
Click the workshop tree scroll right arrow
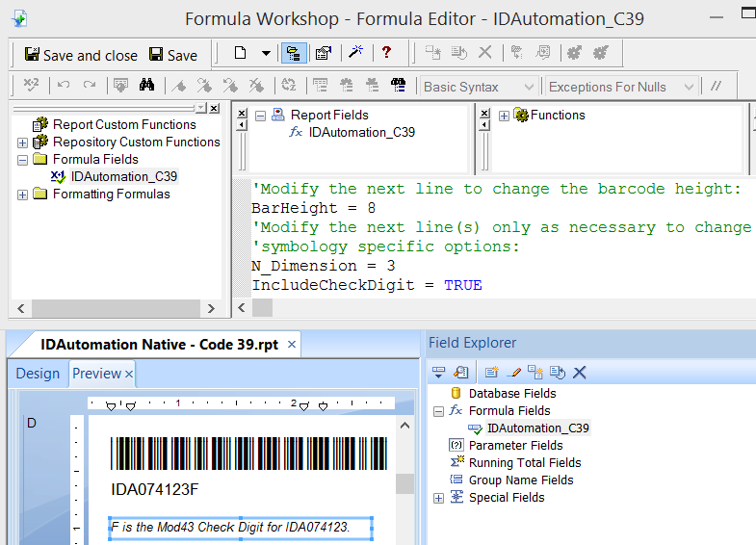211,308
